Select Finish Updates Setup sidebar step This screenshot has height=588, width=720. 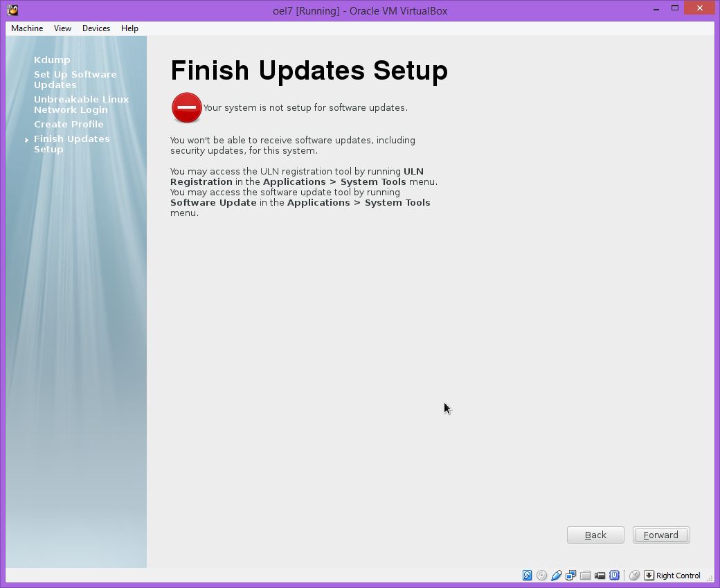pos(71,144)
